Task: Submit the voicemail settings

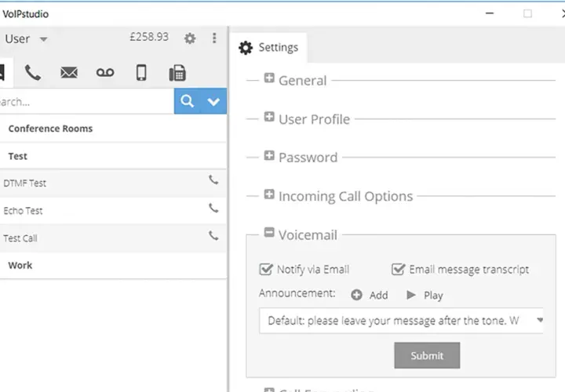Action: (x=427, y=355)
